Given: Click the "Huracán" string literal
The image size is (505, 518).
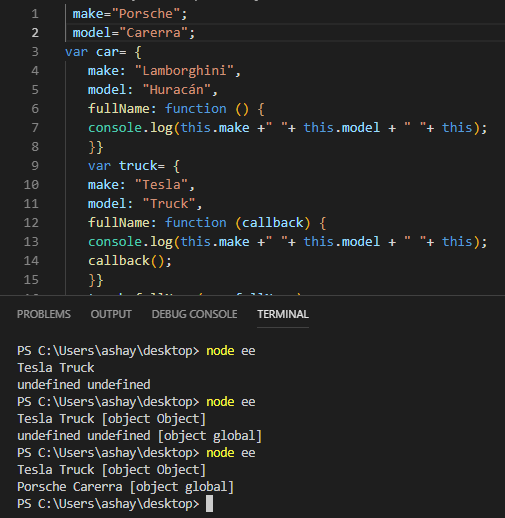Looking at the screenshot, I should click(177, 90).
